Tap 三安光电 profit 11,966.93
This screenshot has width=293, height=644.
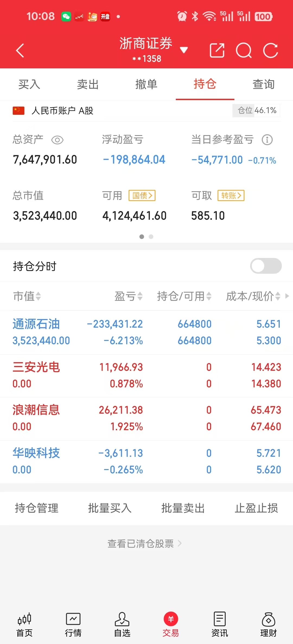pos(121,367)
